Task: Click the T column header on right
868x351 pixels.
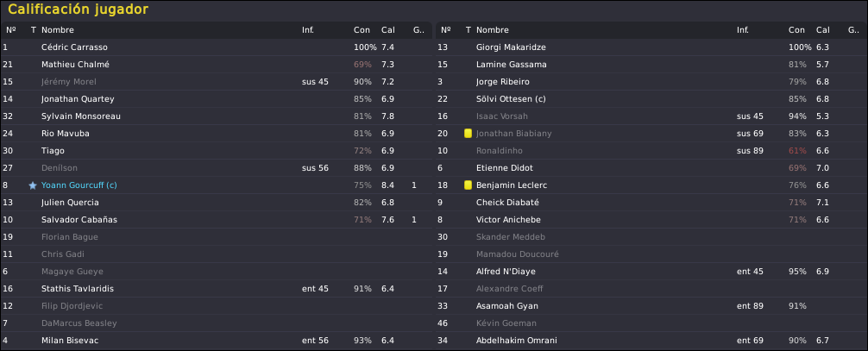Action: tap(469, 30)
